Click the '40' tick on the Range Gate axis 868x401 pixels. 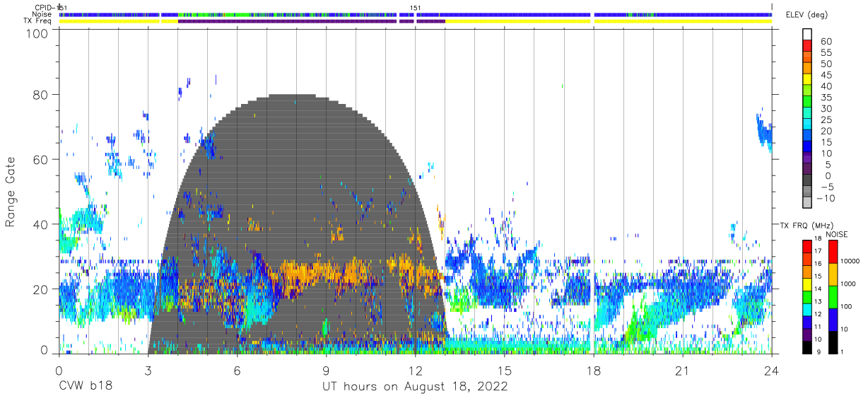click(42, 224)
